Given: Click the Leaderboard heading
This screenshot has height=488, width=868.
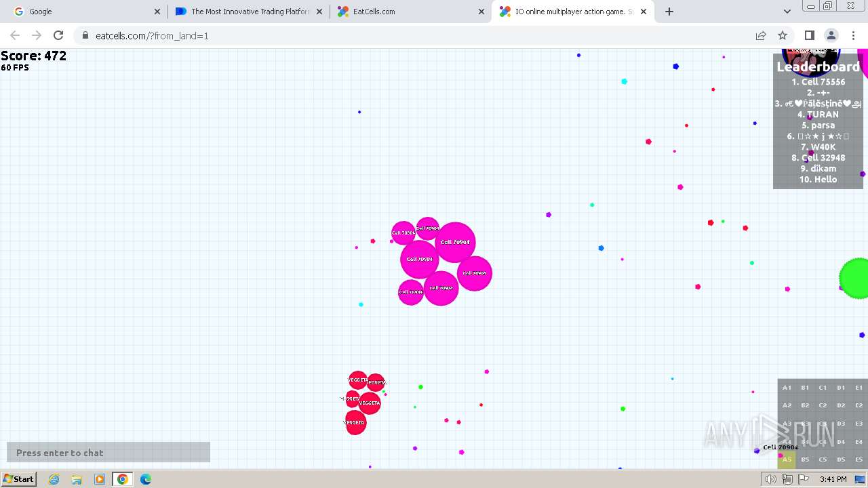Looking at the screenshot, I should click(818, 66).
